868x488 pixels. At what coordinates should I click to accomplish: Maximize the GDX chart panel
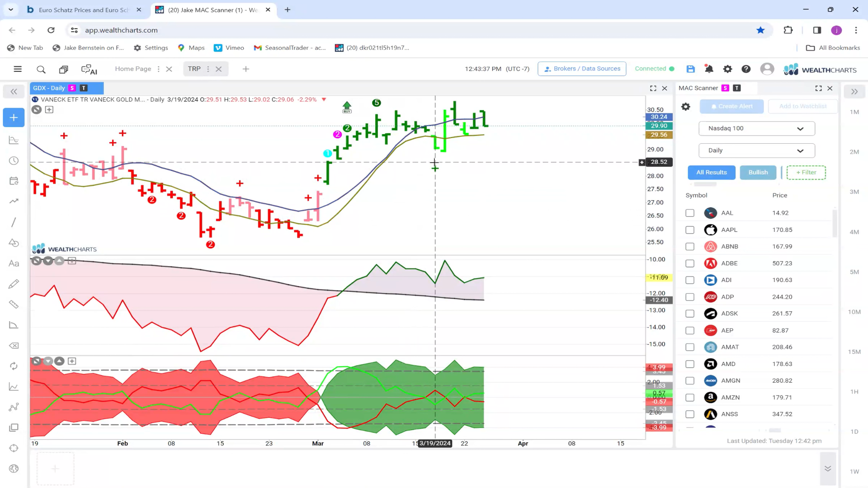pos(653,88)
